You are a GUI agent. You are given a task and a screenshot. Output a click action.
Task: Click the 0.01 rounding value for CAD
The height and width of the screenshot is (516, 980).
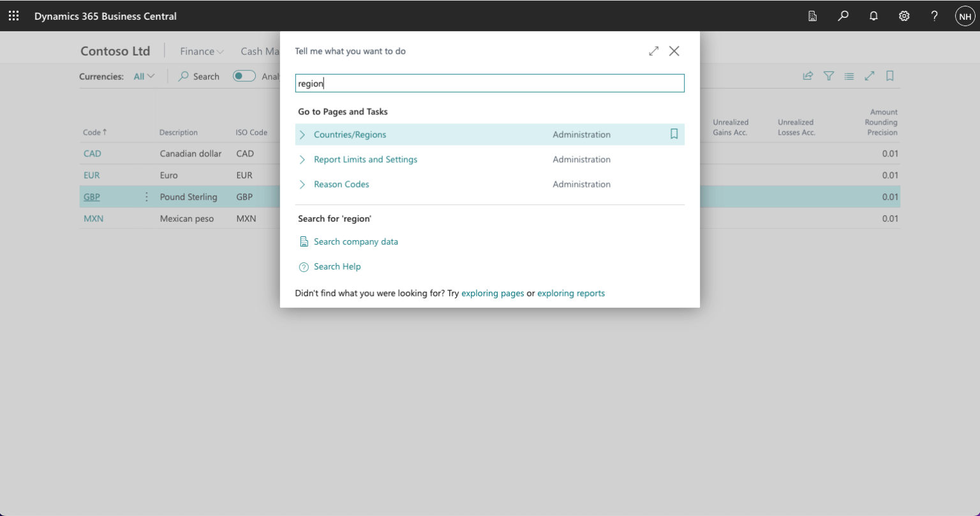[890, 154]
